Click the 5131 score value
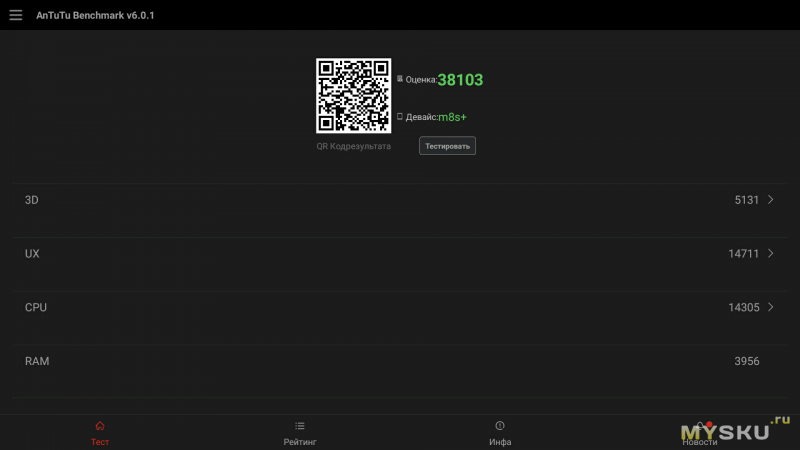The width and height of the screenshot is (800, 450). 747,200
